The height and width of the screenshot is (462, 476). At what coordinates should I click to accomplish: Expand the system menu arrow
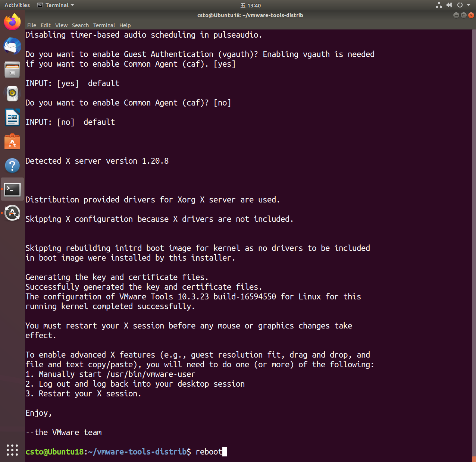pyautogui.click(x=469, y=5)
